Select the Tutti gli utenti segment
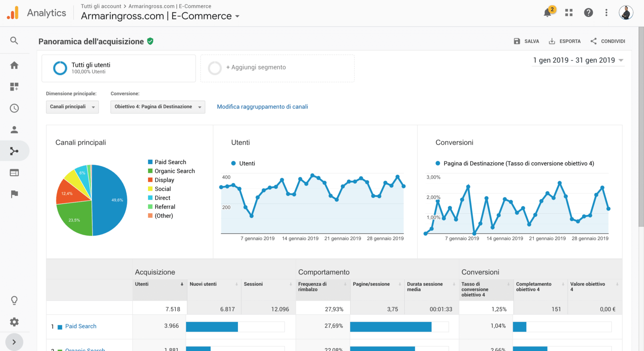The width and height of the screenshot is (644, 351). tap(119, 68)
